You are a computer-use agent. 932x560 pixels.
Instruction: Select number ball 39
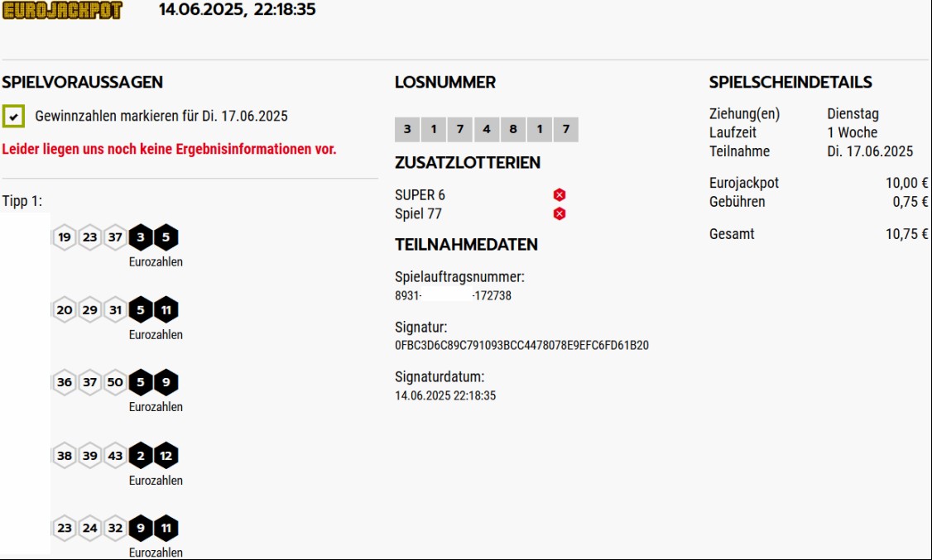(x=89, y=456)
